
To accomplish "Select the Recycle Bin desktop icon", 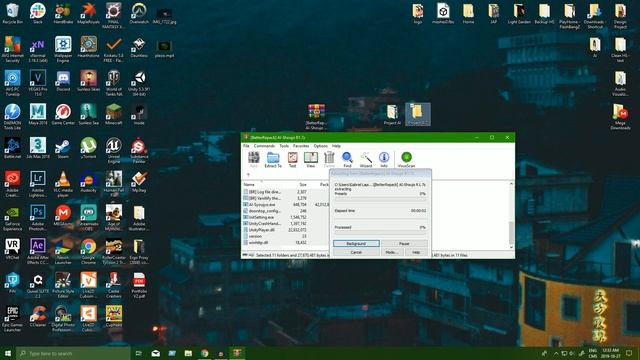I will coord(12,13).
